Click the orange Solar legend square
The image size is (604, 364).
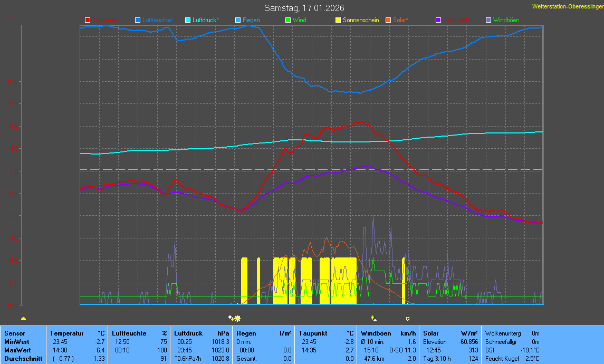388,20
